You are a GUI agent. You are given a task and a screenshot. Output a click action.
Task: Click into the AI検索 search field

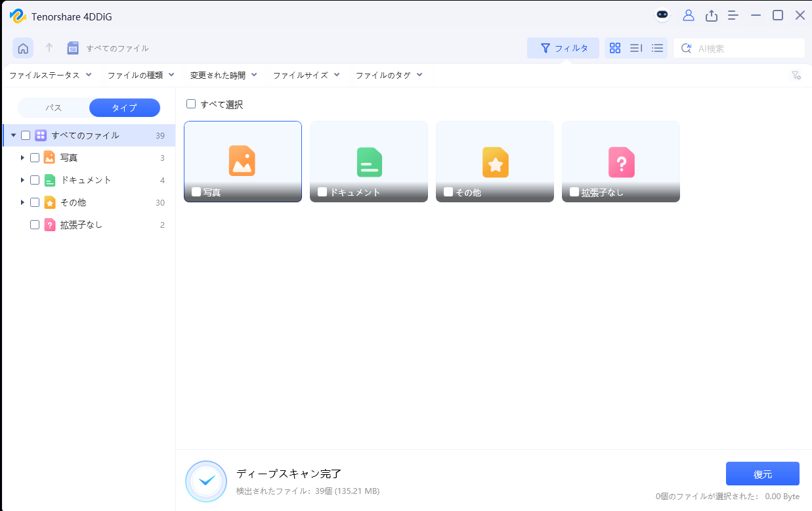tap(739, 48)
